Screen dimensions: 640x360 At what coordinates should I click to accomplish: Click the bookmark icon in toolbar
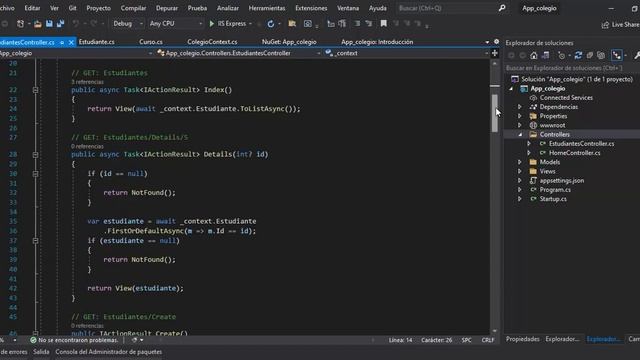coord(384,24)
